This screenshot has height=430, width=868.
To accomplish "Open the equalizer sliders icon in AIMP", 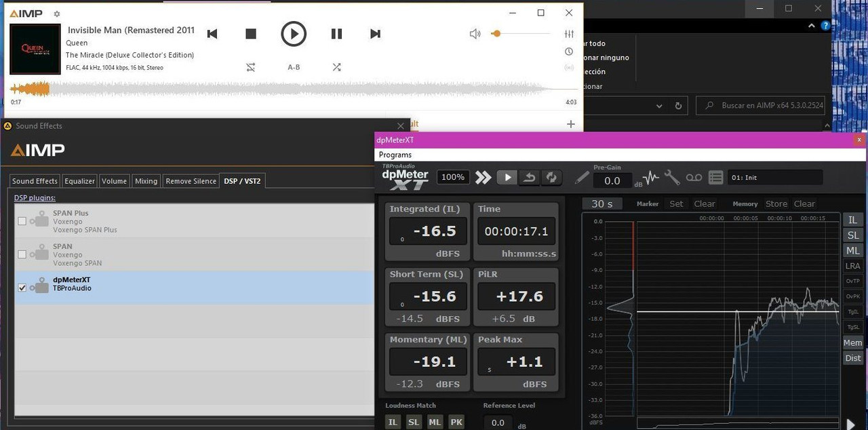I will [x=569, y=34].
